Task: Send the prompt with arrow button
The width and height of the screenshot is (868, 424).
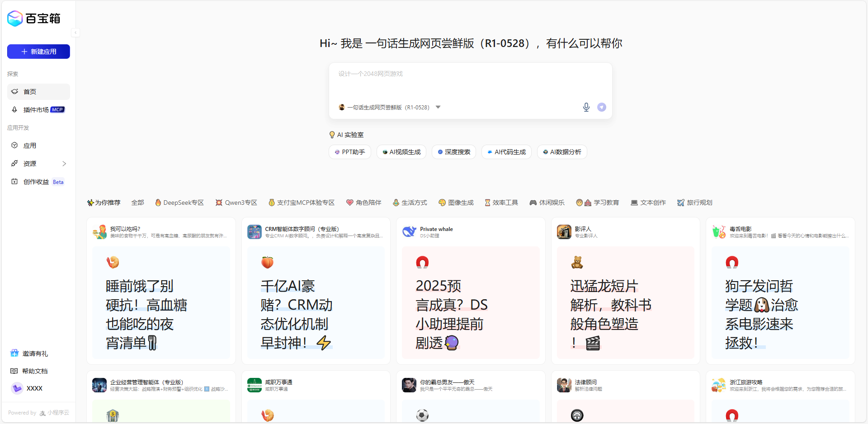Action: tap(602, 107)
